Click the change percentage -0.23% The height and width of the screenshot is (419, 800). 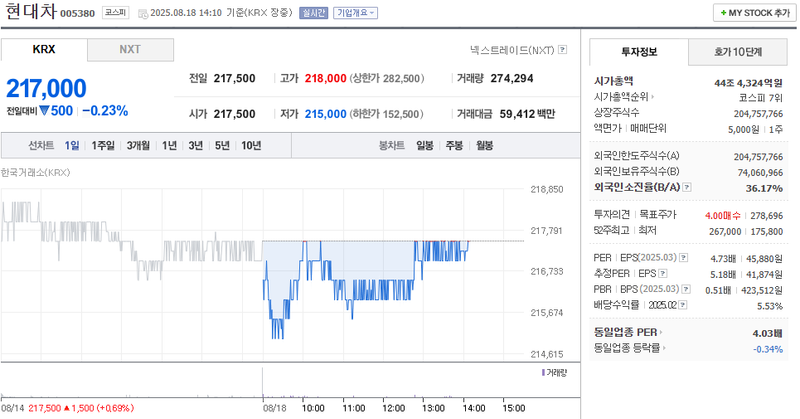tap(105, 111)
